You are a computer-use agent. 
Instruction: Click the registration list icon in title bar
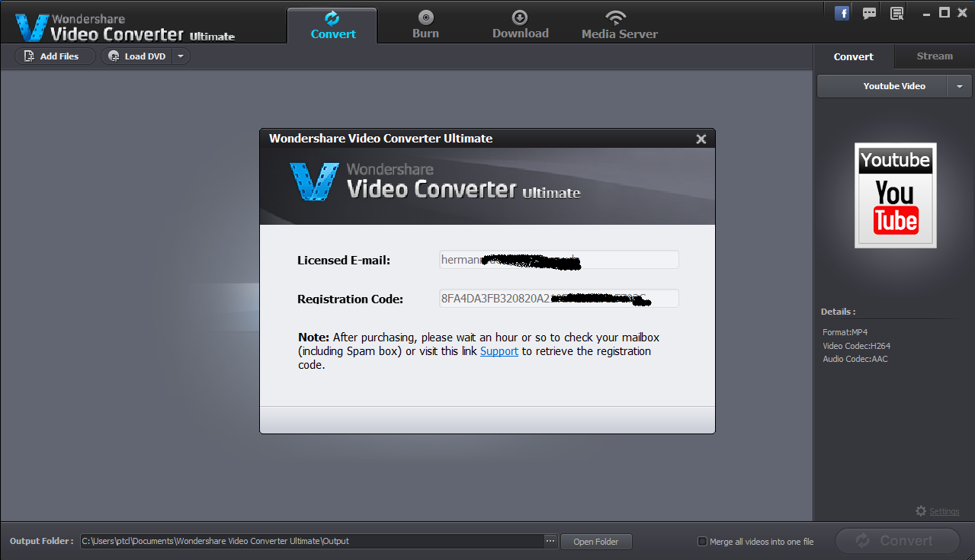click(896, 13)
